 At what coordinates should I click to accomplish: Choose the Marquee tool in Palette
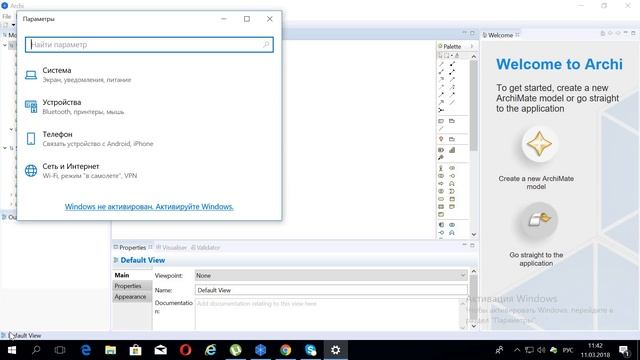click(448, 55)
